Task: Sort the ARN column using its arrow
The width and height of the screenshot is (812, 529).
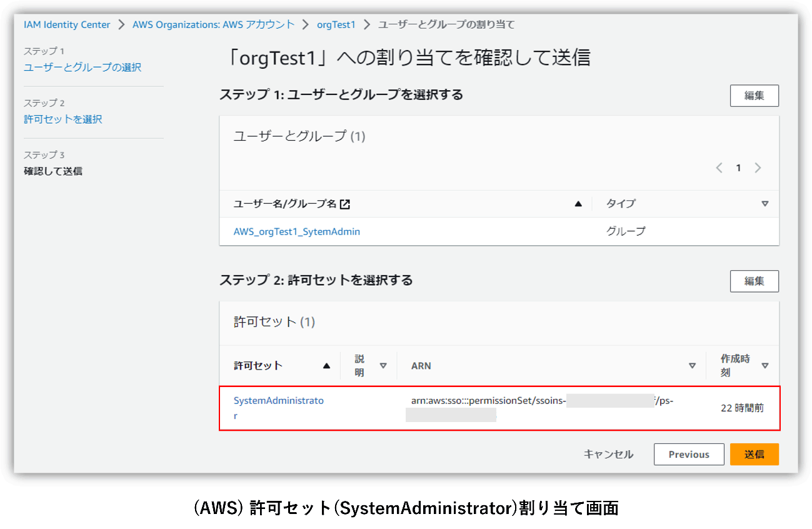Action: coord(692,366)
